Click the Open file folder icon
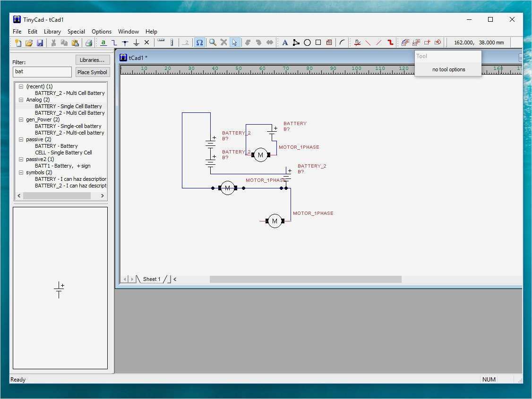 (29, 42)
